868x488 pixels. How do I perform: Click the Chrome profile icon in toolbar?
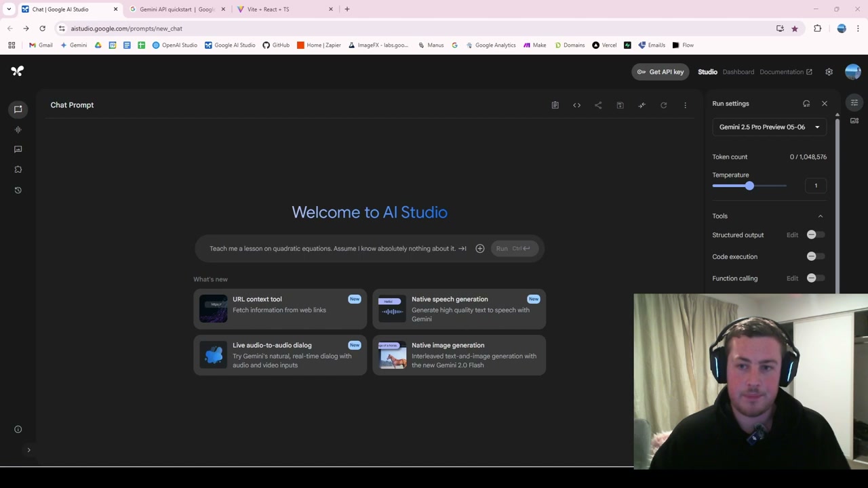(x=842, y=28)
